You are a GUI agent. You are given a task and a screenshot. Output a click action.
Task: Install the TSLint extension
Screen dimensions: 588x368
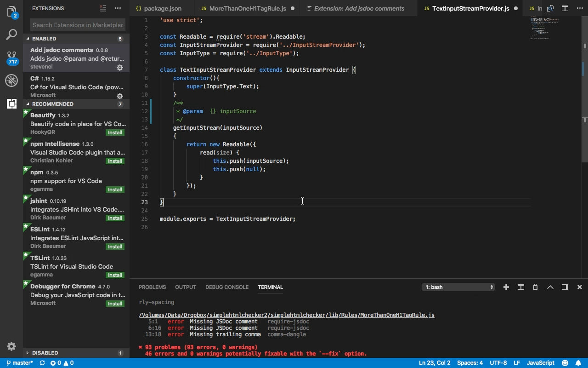(x=115, y=275)
